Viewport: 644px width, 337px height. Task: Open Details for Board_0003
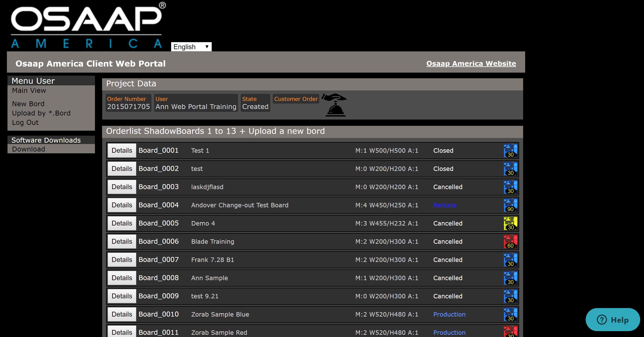tap(122, 187)
